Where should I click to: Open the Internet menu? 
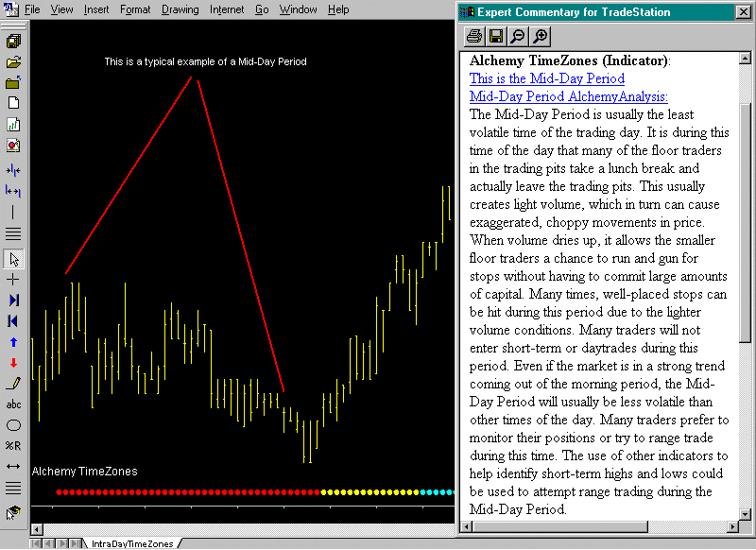click(x=227, y=9)
